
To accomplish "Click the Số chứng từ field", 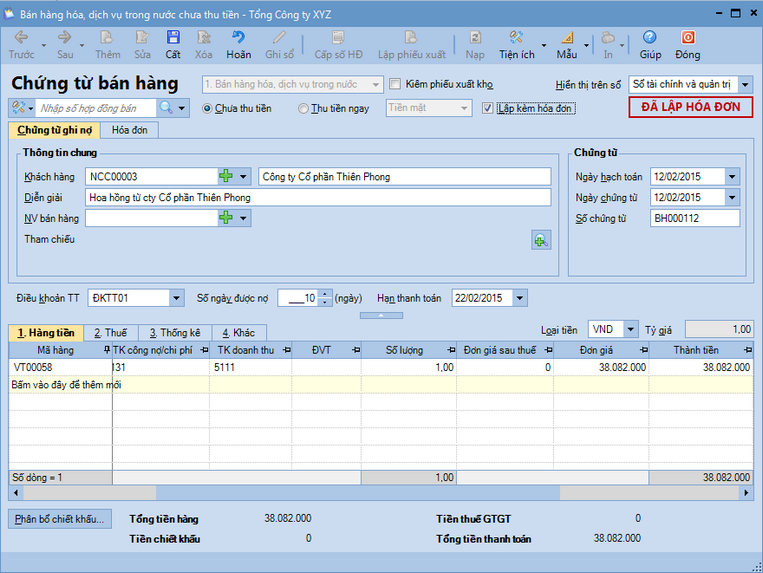I will (695, 218).
